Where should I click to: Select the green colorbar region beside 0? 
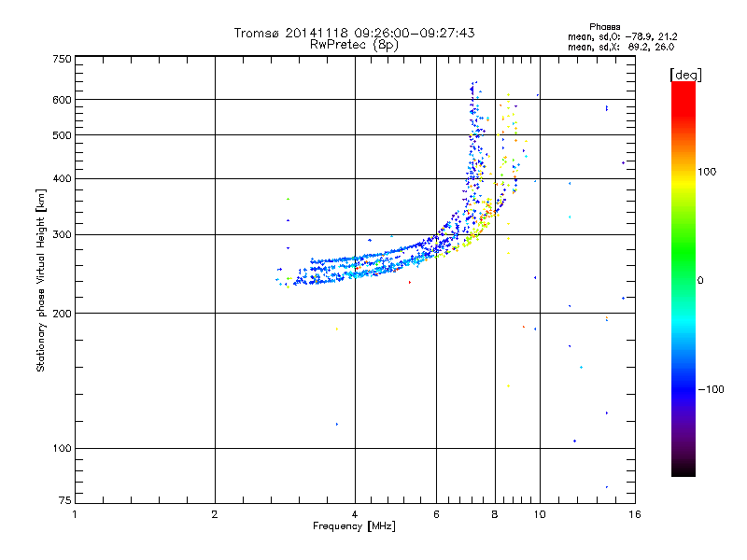click(x=683, y=280)
